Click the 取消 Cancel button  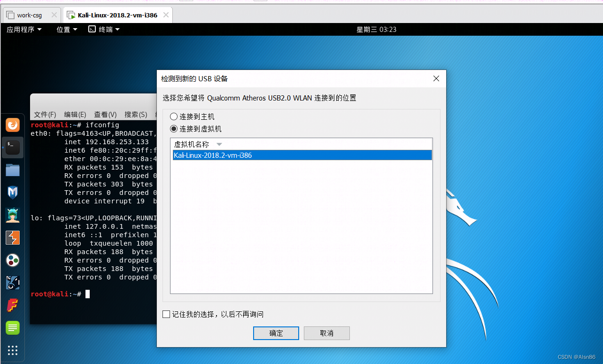point(327,333)
